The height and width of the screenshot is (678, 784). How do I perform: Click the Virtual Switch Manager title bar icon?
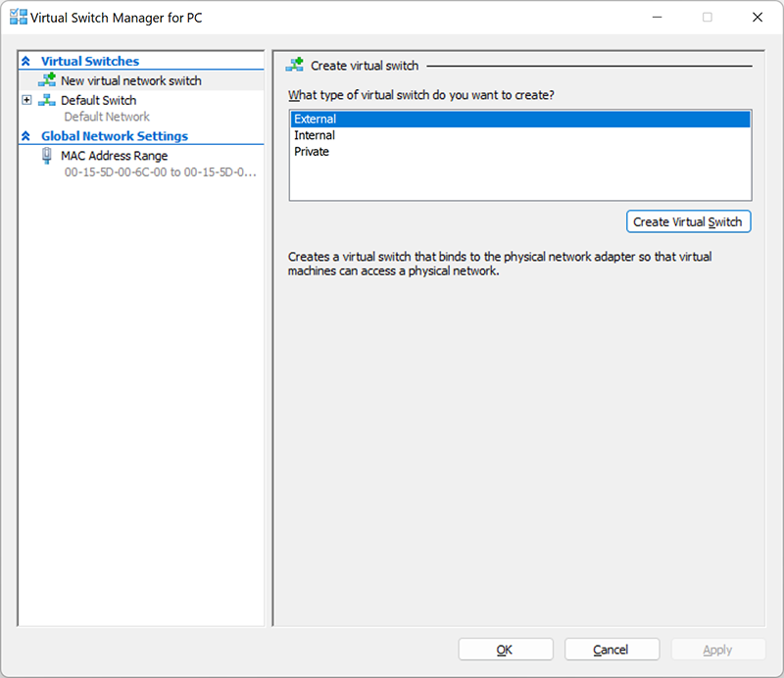[18, 18]
